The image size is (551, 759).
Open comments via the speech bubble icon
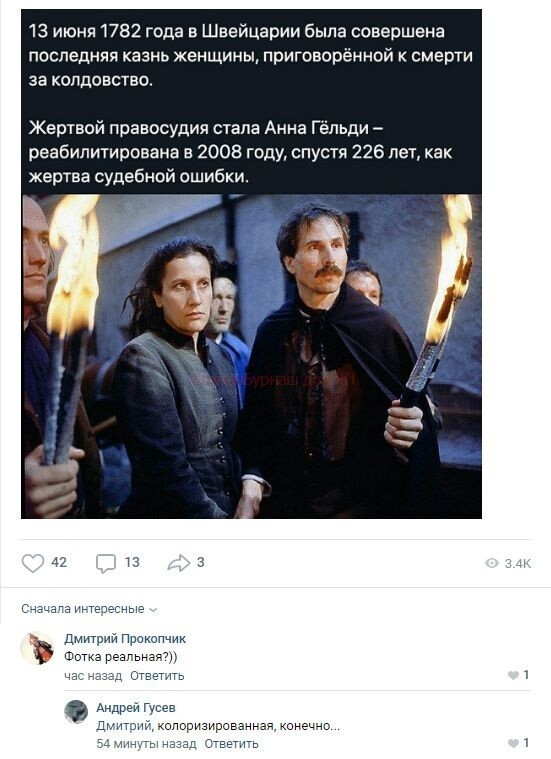click(106, 563)
